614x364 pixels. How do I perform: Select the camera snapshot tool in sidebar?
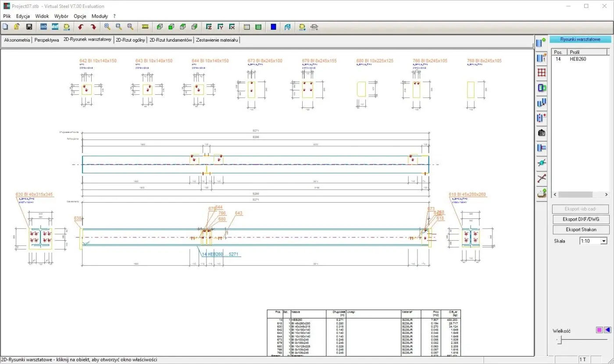(x=542, y=132)
